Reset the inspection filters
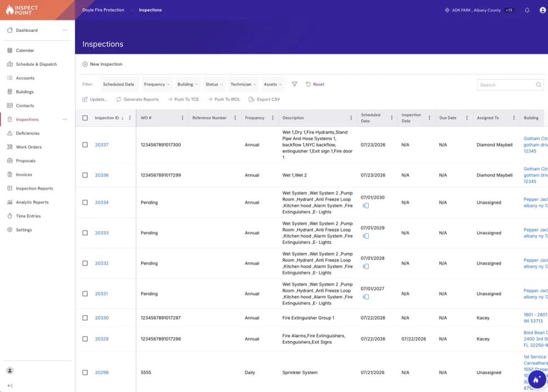The image size is (548, 392). pyautogui.click(x=315, y=84)
